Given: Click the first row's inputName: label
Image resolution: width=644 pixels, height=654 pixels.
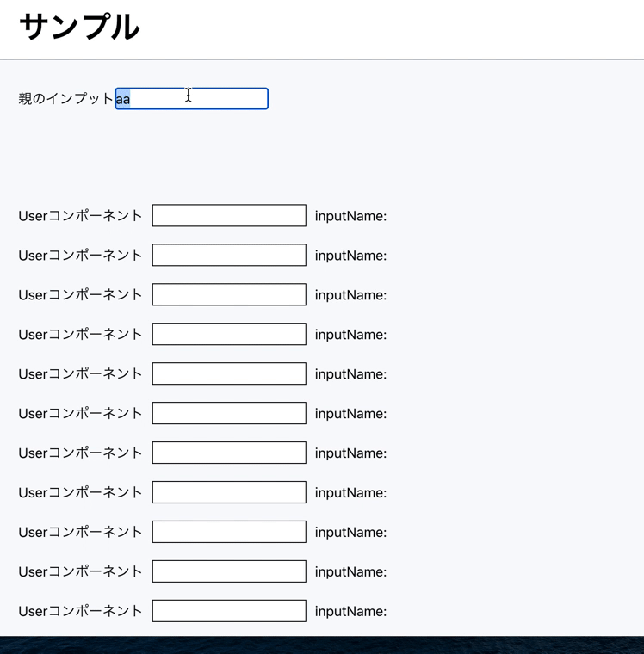Looking at the screenshot, I should [350, 216].
